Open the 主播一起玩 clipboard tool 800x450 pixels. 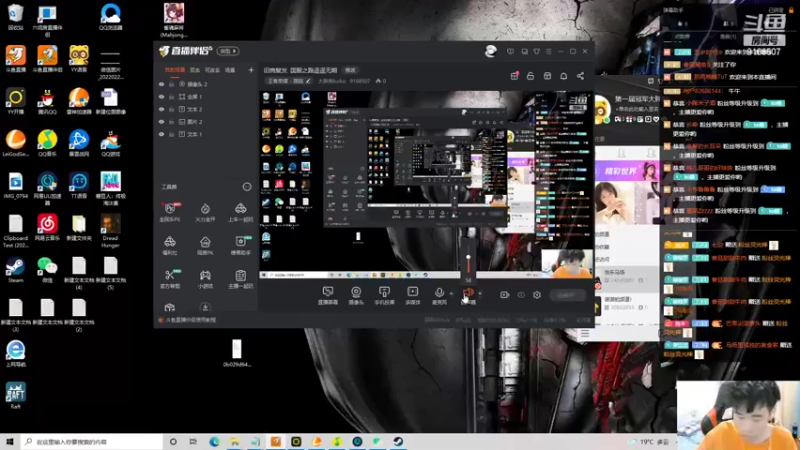point(240,279)
